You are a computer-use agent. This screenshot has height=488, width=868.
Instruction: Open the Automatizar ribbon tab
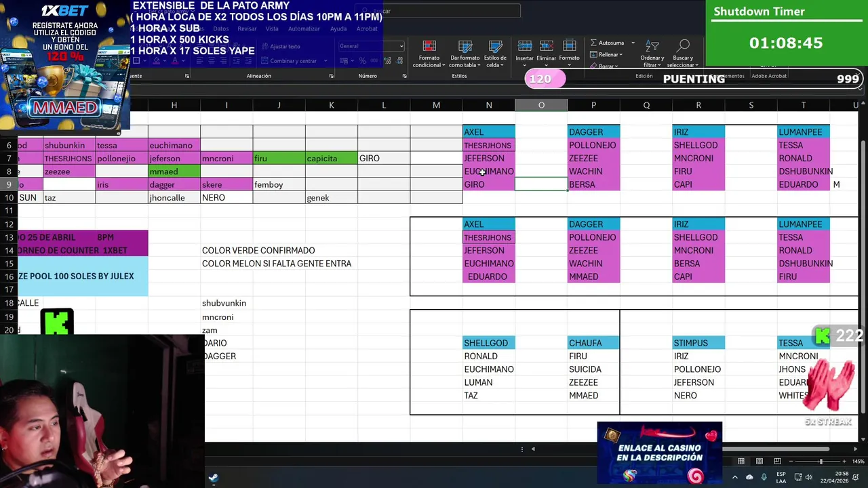click(x=304, y=28)
